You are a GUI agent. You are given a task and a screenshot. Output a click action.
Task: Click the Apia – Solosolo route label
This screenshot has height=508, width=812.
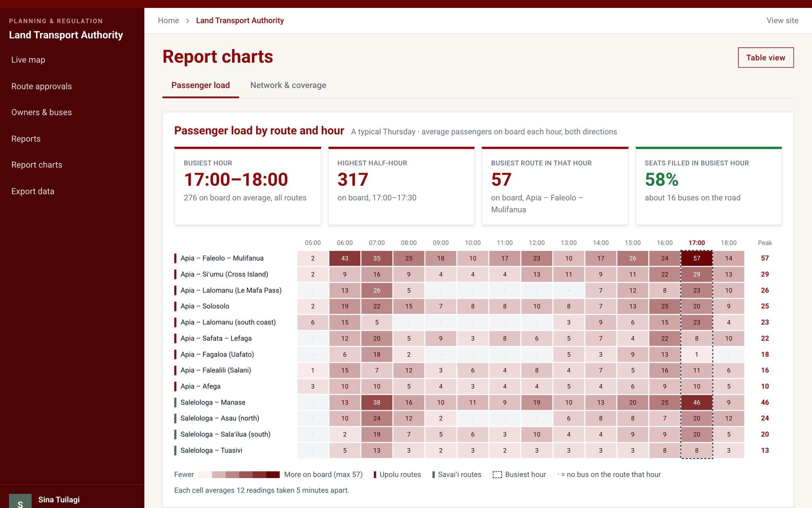(205, 306)
